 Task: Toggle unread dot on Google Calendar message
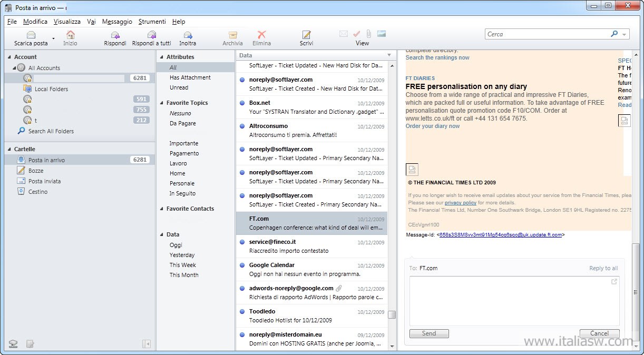click(x=242, y=265)
